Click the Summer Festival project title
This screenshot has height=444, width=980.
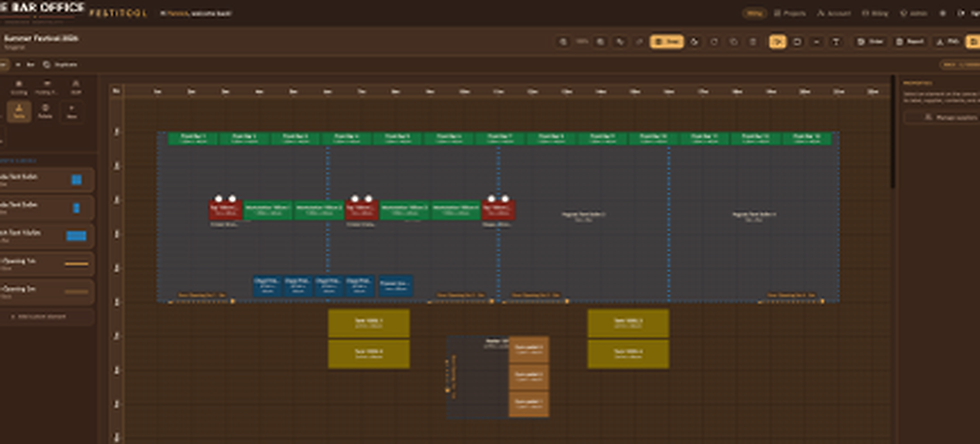pyautogui.click(x=41, y=38)
